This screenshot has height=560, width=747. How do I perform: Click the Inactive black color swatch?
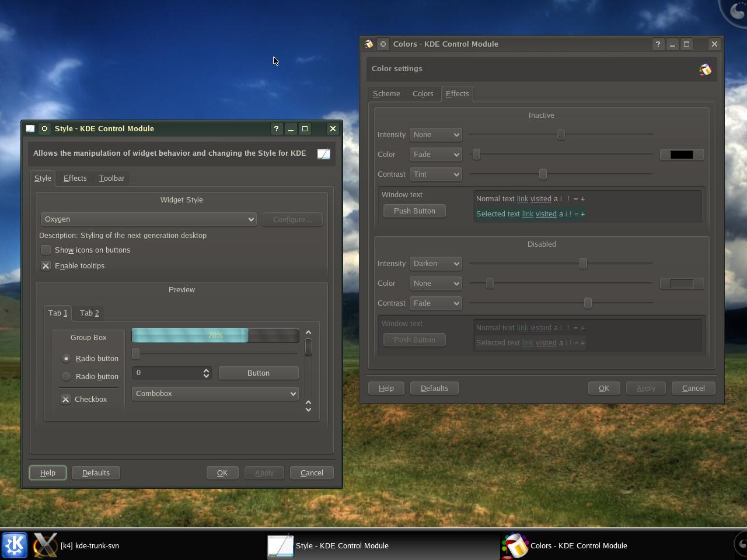point(682,155)
